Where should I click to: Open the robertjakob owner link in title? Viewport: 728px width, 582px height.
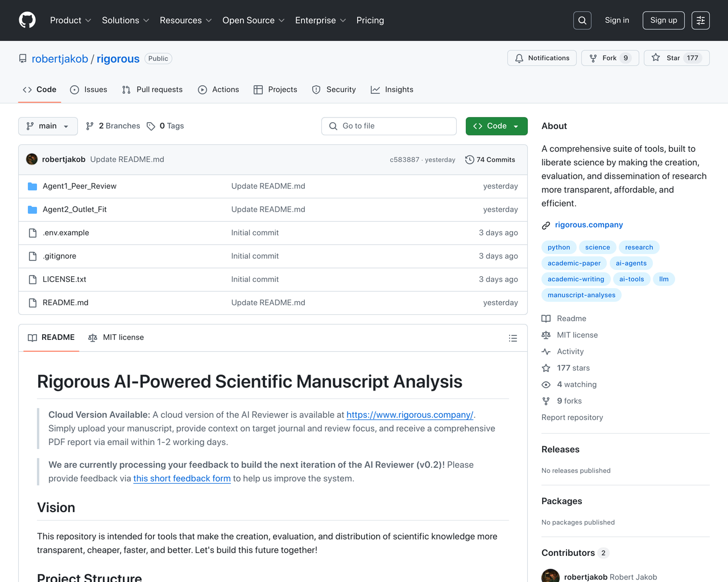tap(60, 59)
